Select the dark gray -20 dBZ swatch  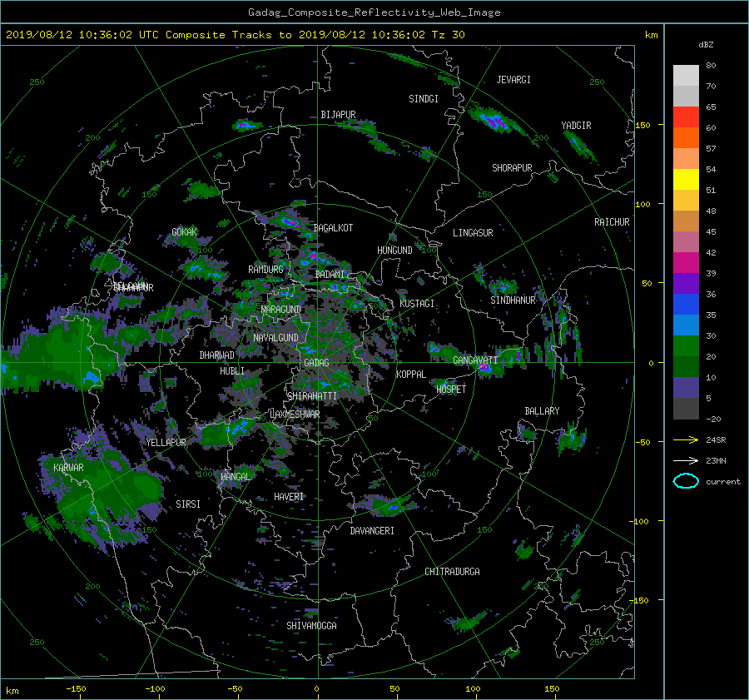[x=686, y=408]
